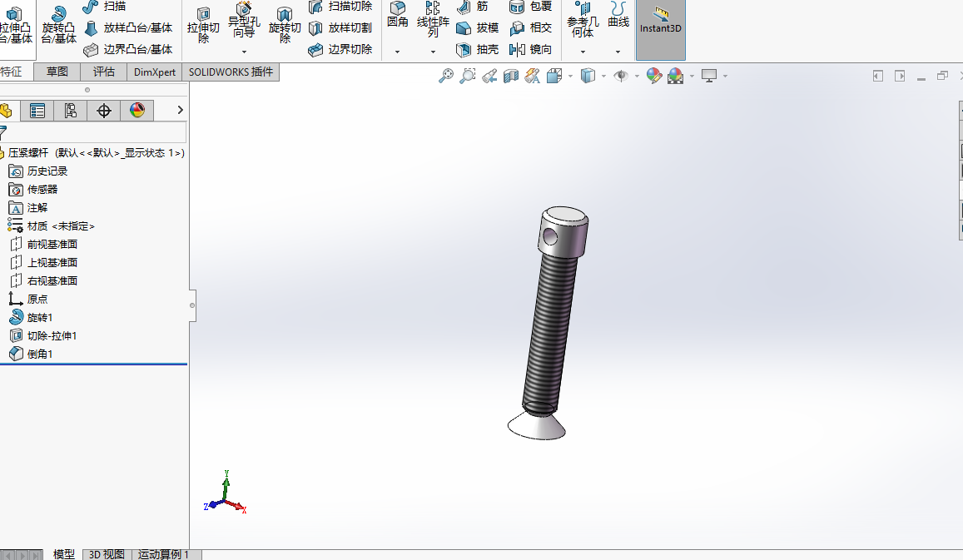Switch to the 草图 sketch ribbon tab
Image resolution: width=963 pixels, height=560 pixels.
click(x=57, y=72)
